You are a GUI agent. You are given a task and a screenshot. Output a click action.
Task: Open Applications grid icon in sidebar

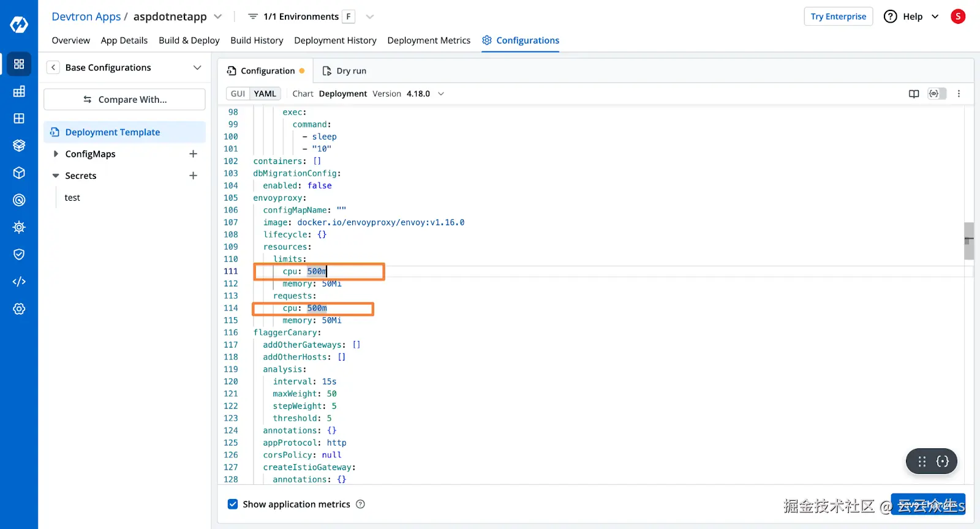[x=19, y=64]
